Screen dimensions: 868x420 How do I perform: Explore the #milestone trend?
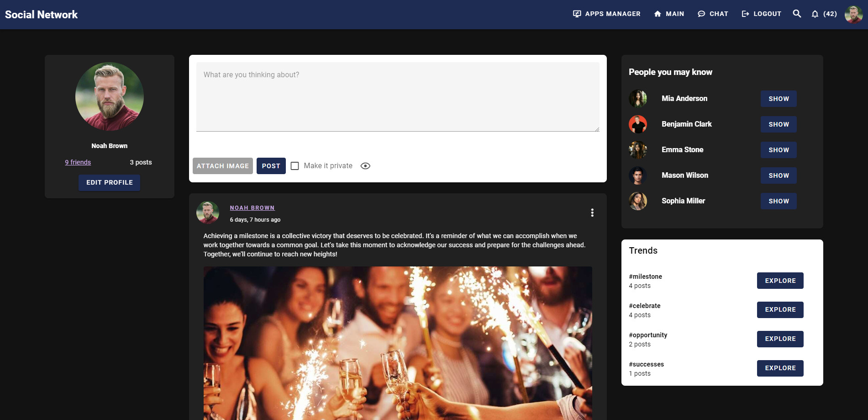pos(780,281)
